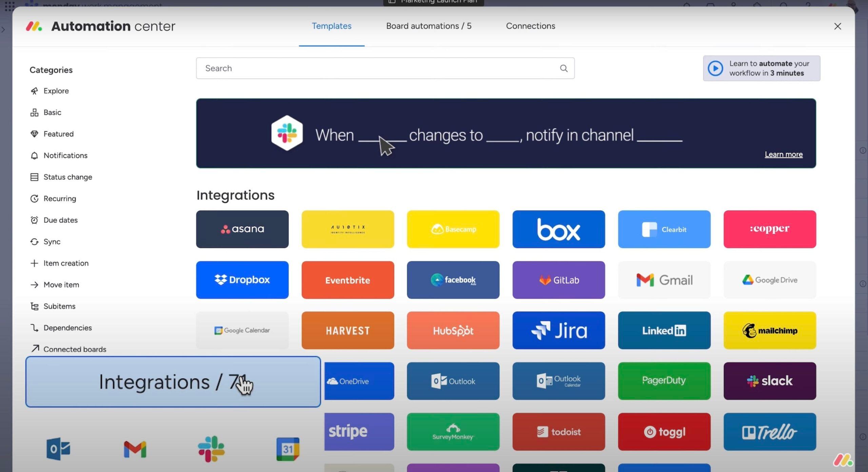Choose the Eventbrite integration tile
This screenshot has width=868, height=472.
pos(348,280)
